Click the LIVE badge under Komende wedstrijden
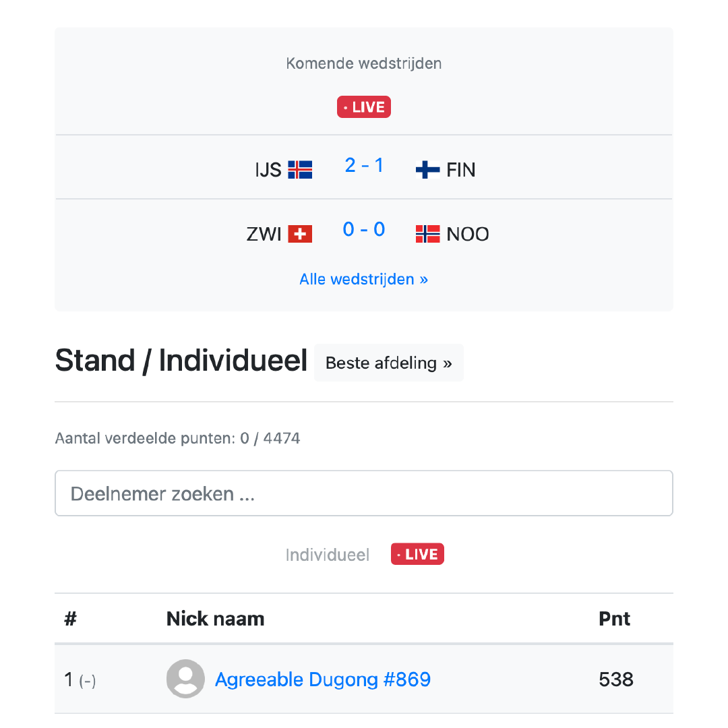The width and height of the screenshot is (728, 728). [x=364, y=107]
